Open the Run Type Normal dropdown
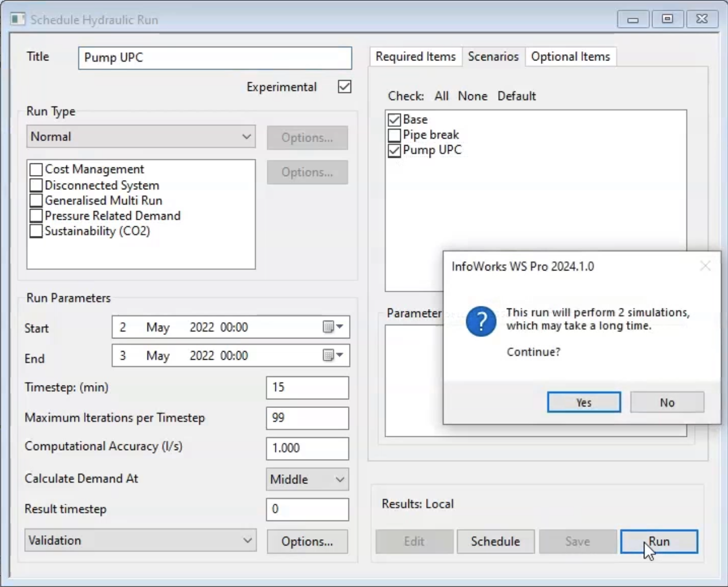The width and height of the screenshot is (728, 587). click(x=141, y=136)
